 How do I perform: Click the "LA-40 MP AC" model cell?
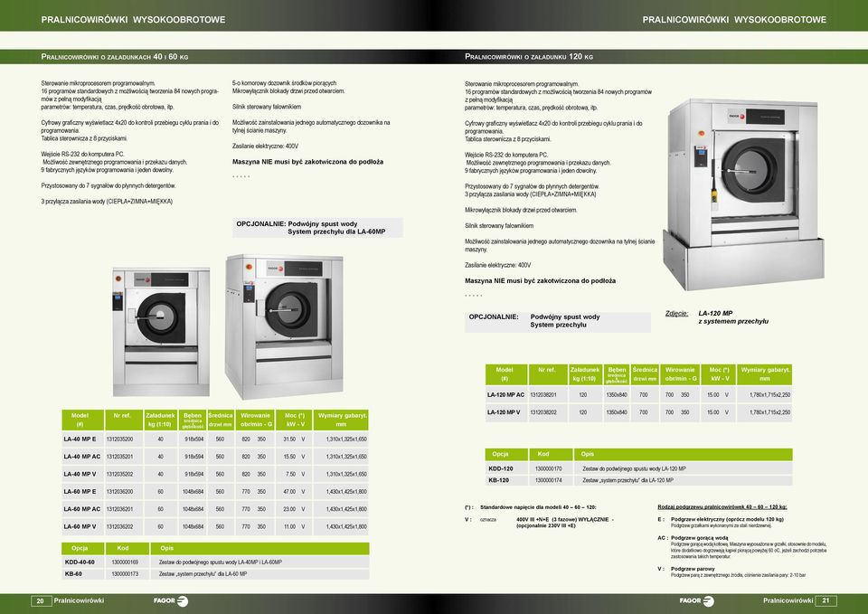pyautogui.click(x=83, y=457)
